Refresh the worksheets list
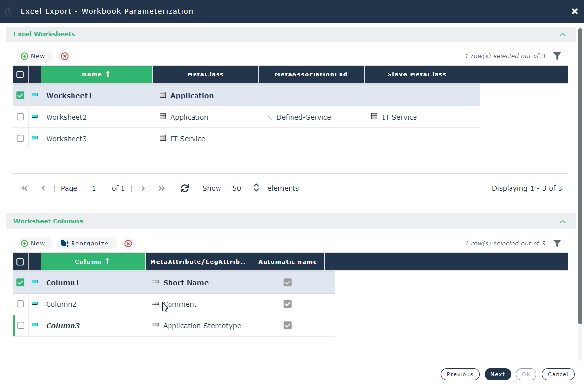Viewport: 584px width, 392px height. coord(185,188)
